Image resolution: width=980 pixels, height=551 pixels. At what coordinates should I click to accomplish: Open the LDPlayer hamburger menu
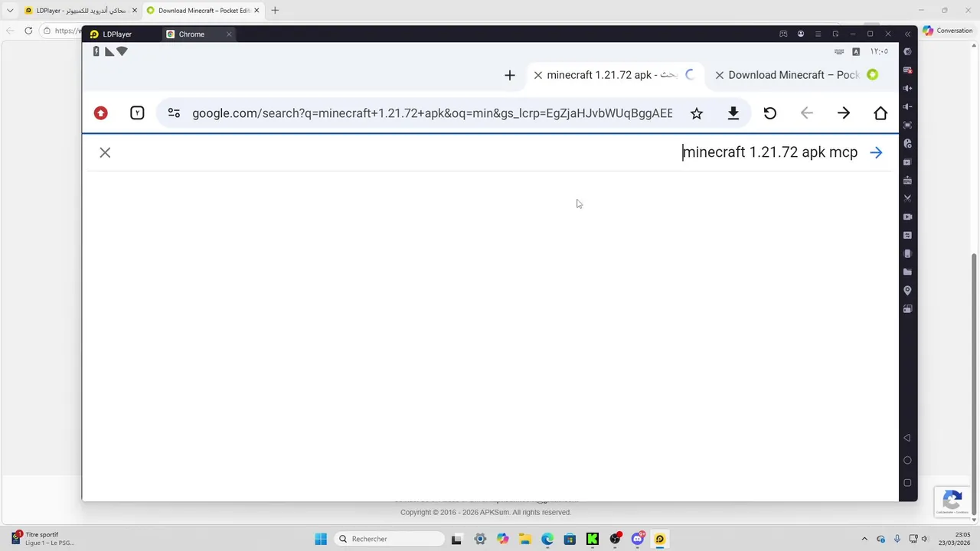[818, 34]
